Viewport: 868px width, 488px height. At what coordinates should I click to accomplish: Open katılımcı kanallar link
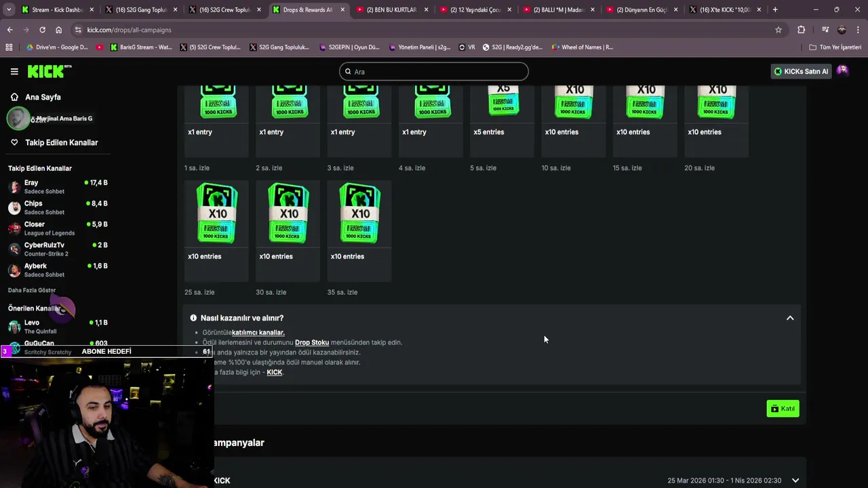coord(258,332)
